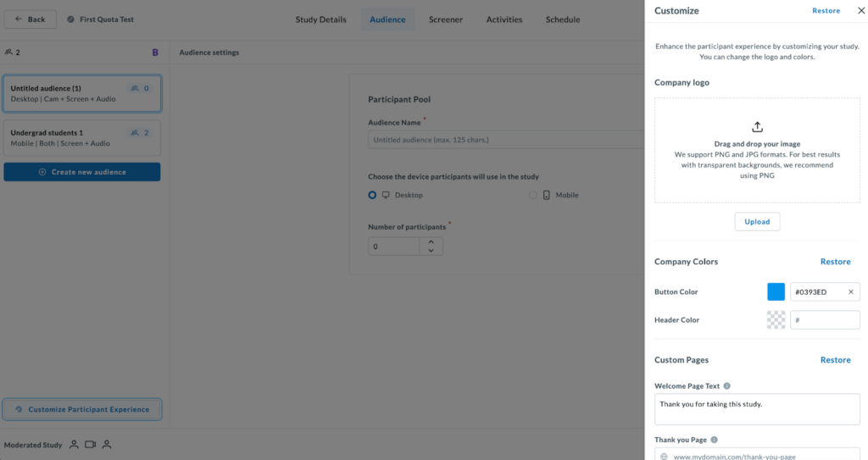Switch to the Screener tab
This screenshot has width=868, height=460.
(x=446, y=19)
